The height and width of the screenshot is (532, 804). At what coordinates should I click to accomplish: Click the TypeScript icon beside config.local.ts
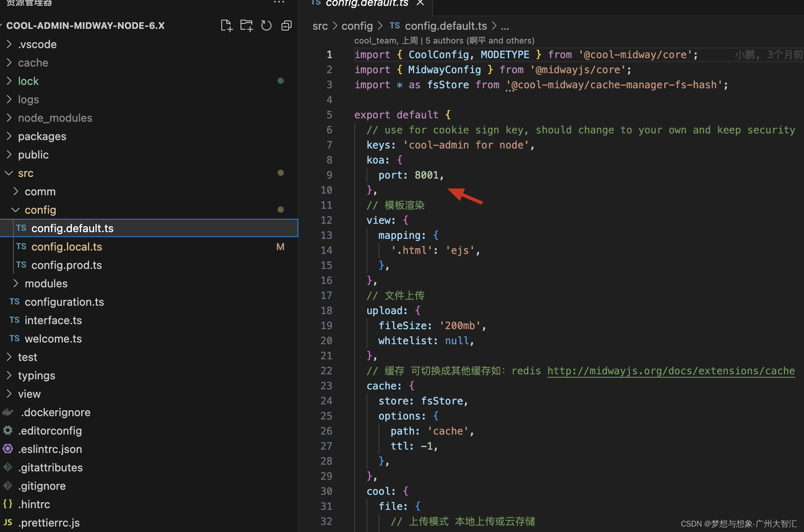pos(21,246)
